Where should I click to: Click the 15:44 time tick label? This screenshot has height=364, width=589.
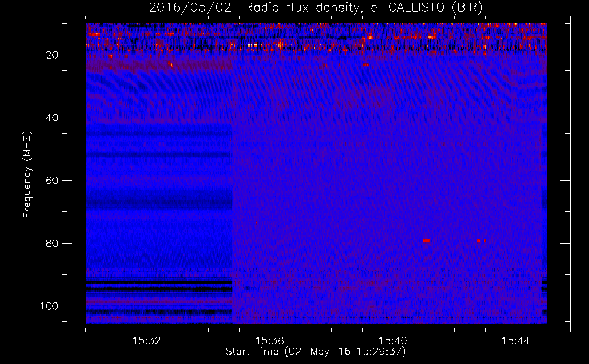point(516,341)
